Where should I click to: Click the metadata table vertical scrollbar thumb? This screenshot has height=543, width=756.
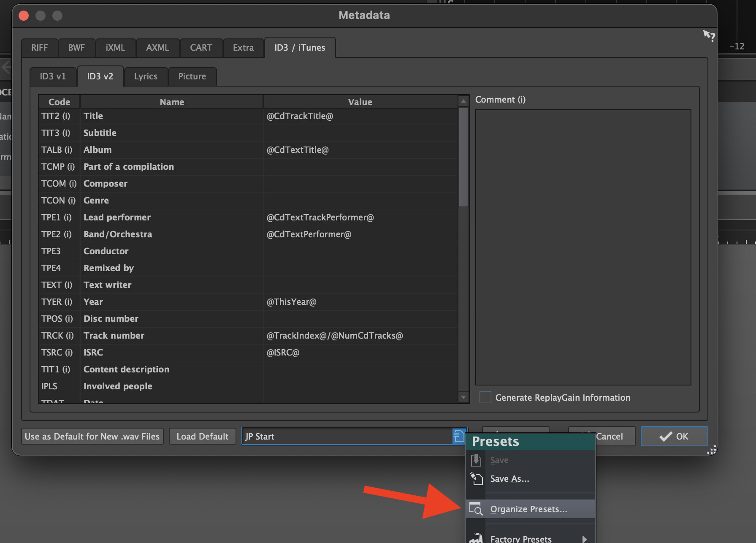click(463, 157)
